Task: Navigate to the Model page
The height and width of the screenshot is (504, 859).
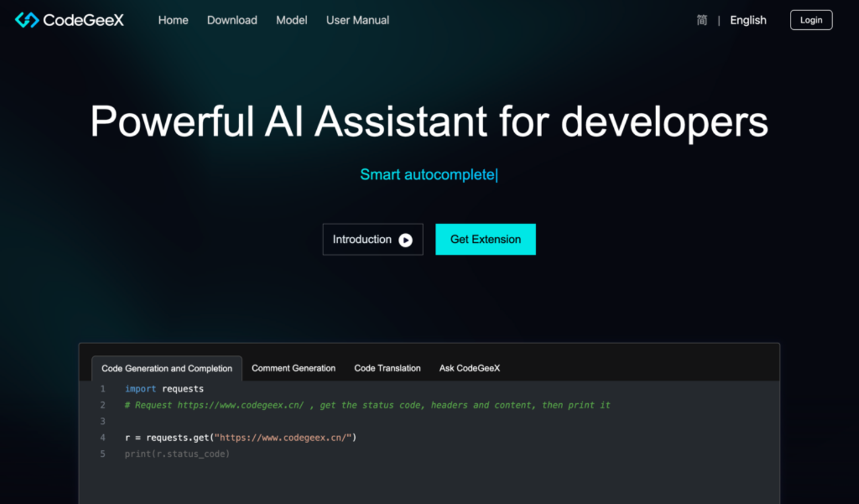Action: click(x=292, y=20)
